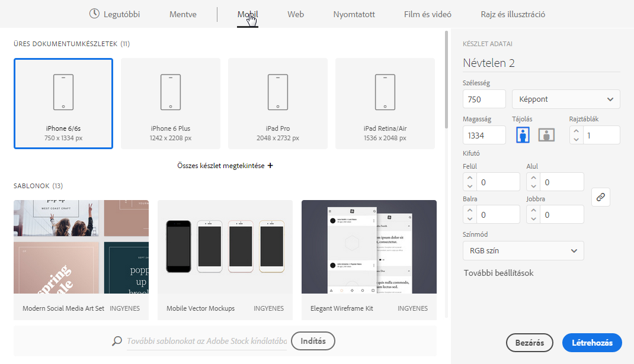The width and height of the screenshot is (634, 364).
Task: Click the Bezárás button
Action: (x=529, y=343)
